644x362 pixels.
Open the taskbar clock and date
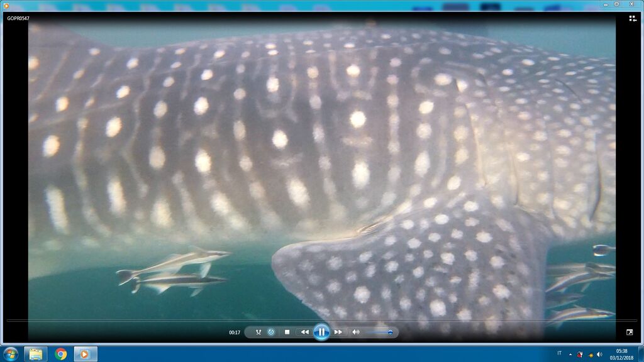pos(622,354)
